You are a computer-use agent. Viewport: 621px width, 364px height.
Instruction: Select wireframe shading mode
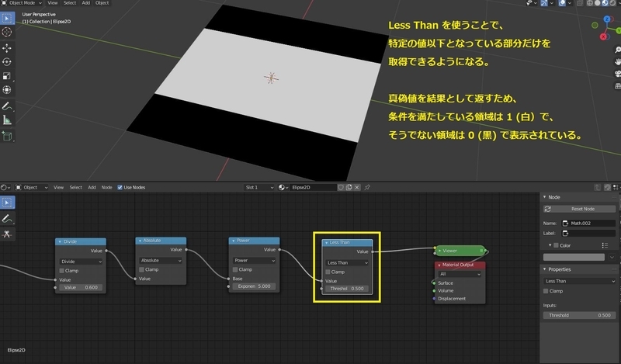(590, 3)
